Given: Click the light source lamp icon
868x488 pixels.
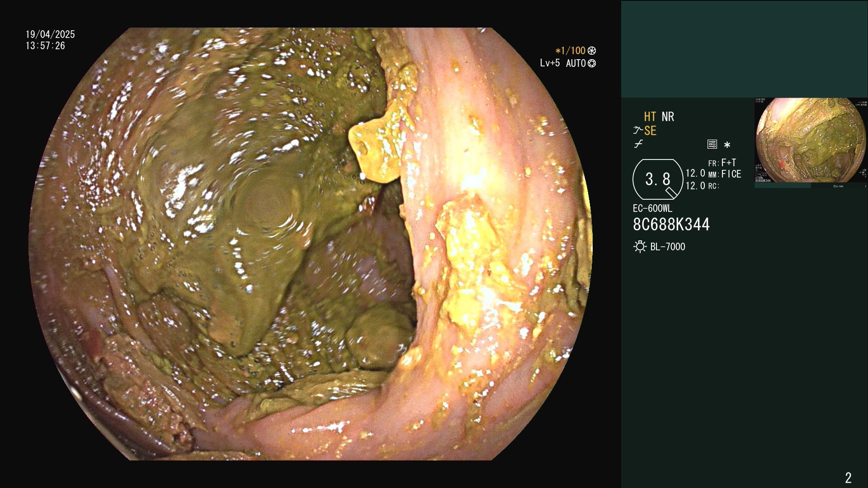Looking at the screenshot, I should tap(640, 247).
